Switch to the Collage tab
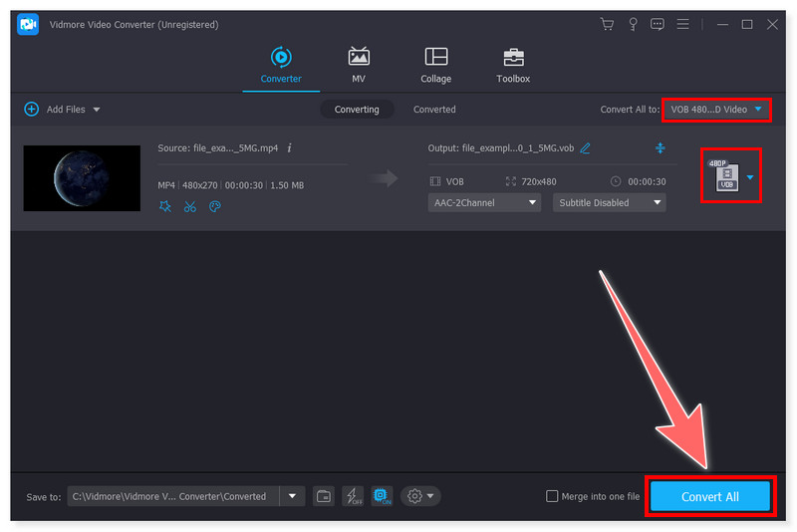The width and height of the screenshot is (797, 532). [x=435, y=65]
